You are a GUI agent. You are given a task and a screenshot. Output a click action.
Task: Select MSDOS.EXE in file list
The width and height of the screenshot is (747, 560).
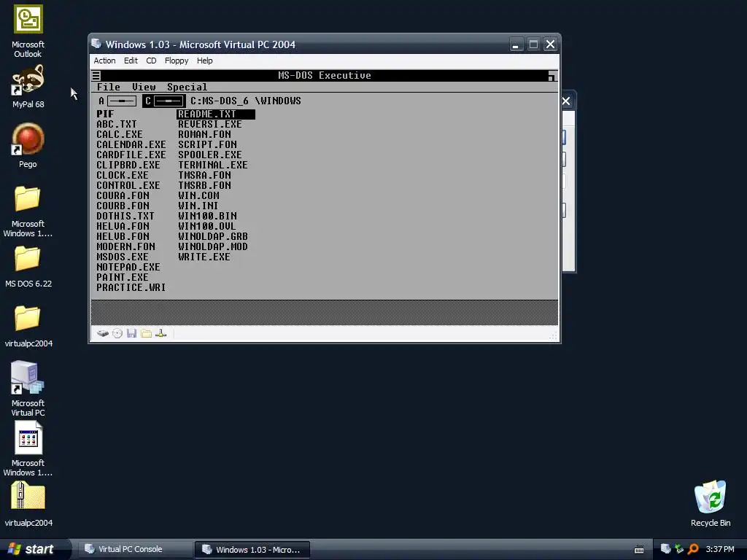(123, 257)
